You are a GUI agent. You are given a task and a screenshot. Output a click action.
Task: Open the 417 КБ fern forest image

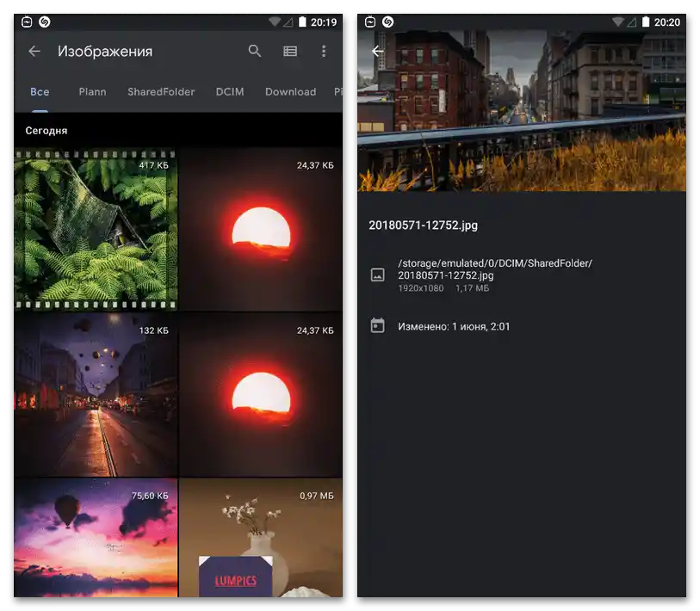pyautogui.click(x=96, y=230)
